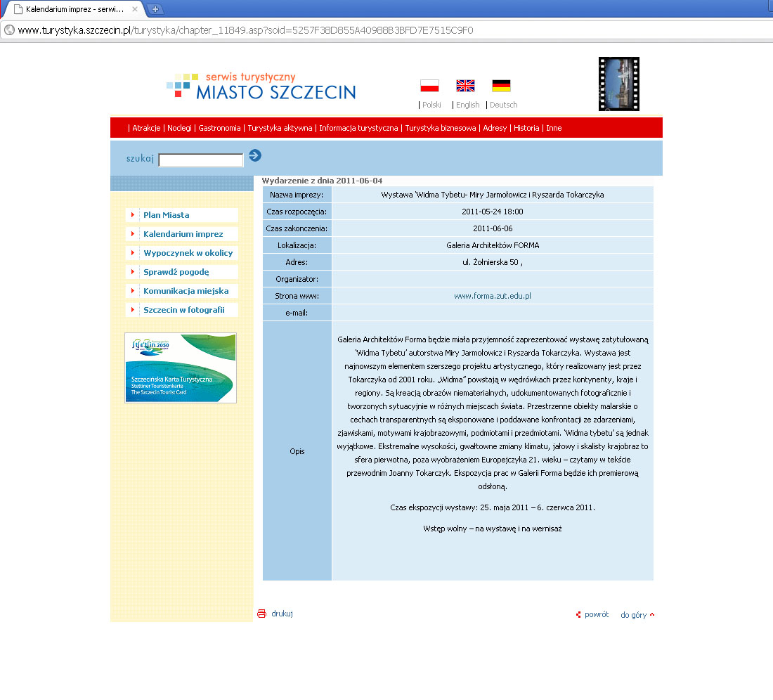Open the Gastronomia menu
Image resolution: width=773 pixels, height=700 pixels.
coord(219,128)
